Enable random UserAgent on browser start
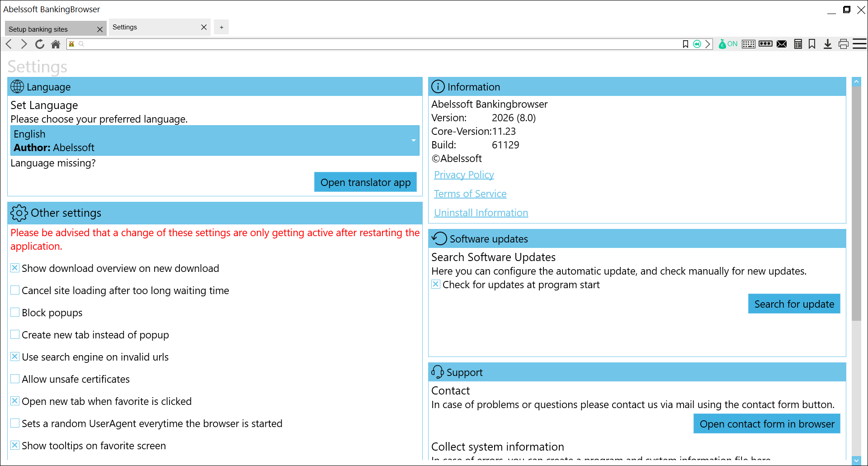Viewport: 868px width, 466px height. point(15,423)
